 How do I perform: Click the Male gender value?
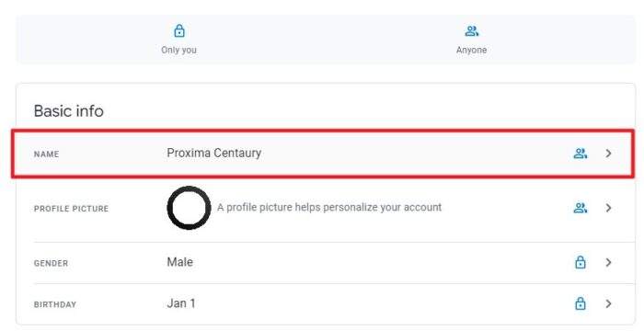click(180, 262)
